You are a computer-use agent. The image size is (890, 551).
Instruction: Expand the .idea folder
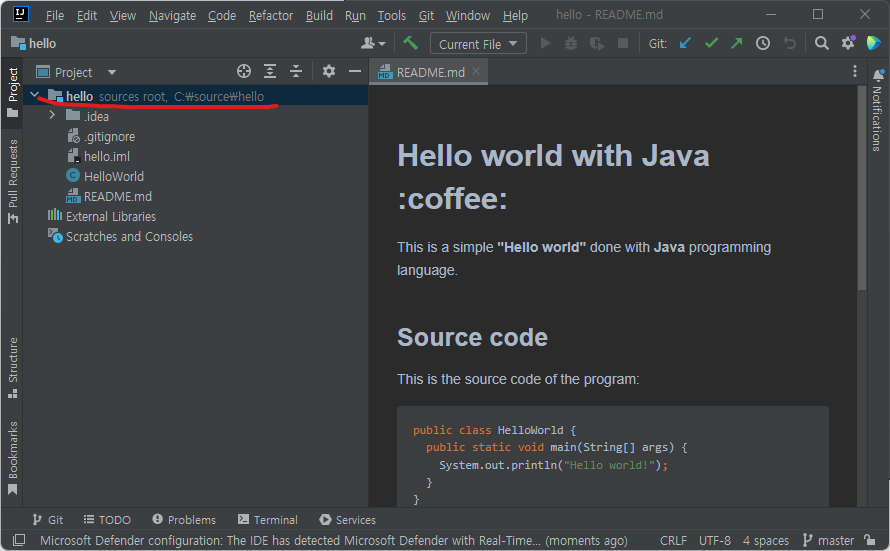click(x=52, y=116)
